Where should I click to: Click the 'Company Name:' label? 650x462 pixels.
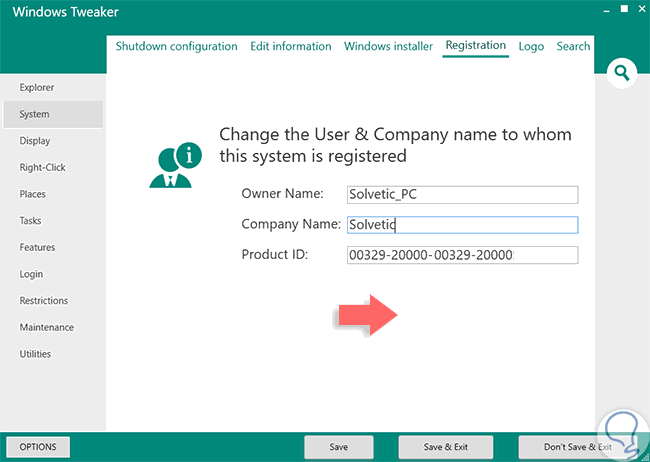point(291,224)
